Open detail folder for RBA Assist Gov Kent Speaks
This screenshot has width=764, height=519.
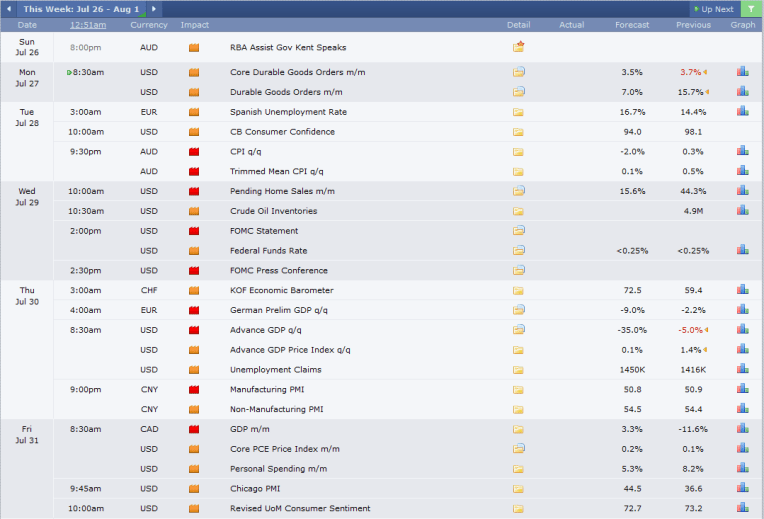point(518,47)
